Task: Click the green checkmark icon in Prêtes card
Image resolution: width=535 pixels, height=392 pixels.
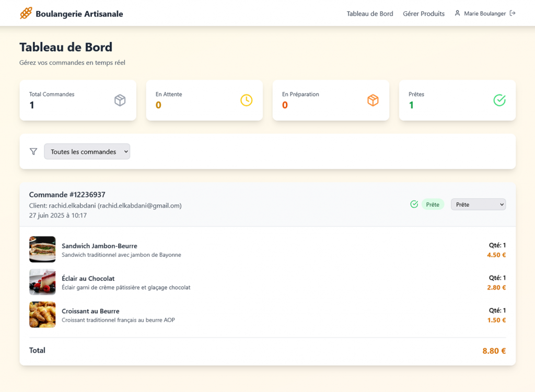Action: (499, 100)
